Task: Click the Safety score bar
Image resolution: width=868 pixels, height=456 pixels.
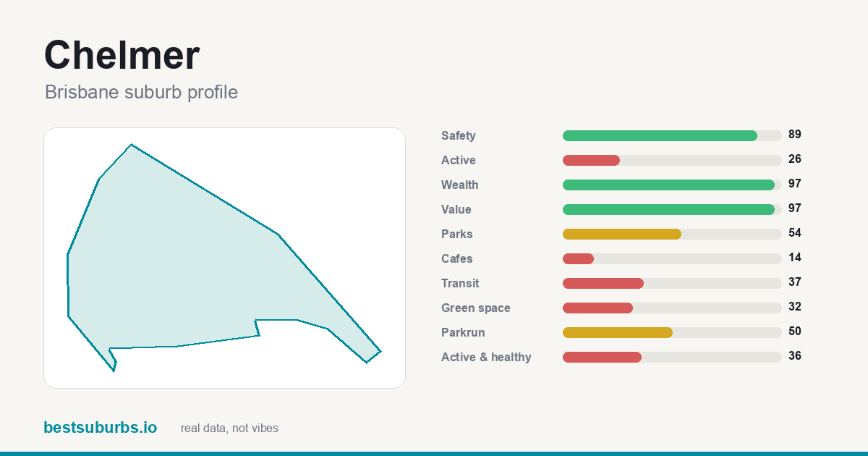Action: [x=672, y=135]
